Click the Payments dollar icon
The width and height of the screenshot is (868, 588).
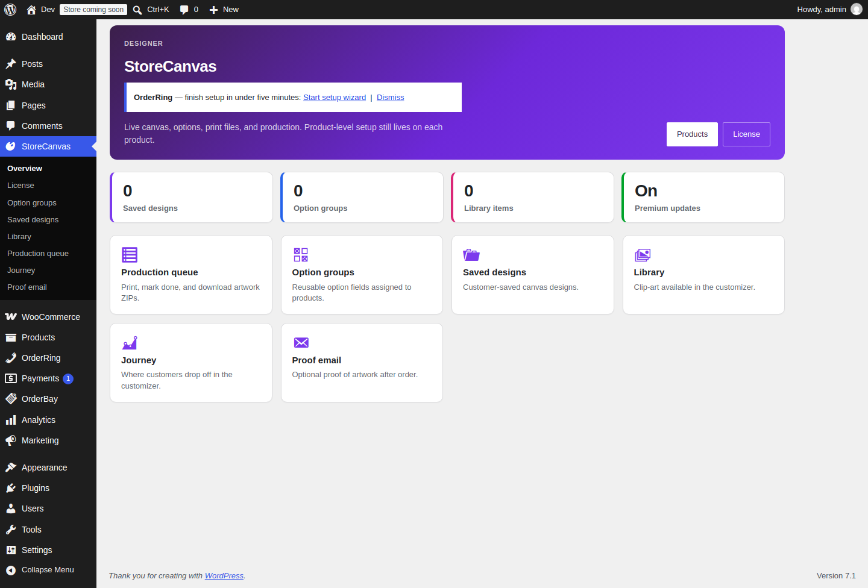point(11,378)
